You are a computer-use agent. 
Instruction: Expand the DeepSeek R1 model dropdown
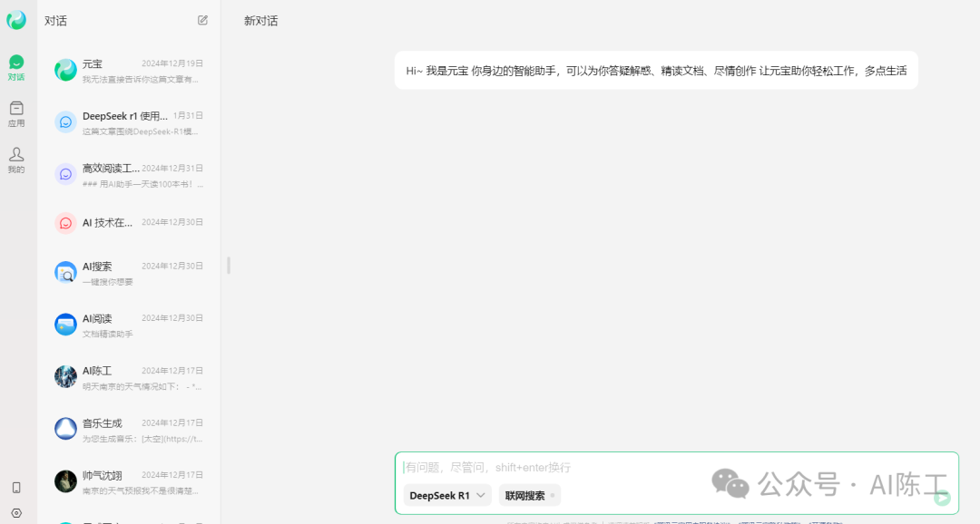click(x=446, y=495)
